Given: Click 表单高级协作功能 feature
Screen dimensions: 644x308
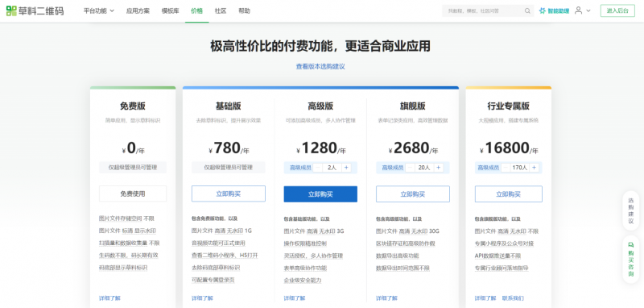Looking at the screenshot, I should (305, 268).
